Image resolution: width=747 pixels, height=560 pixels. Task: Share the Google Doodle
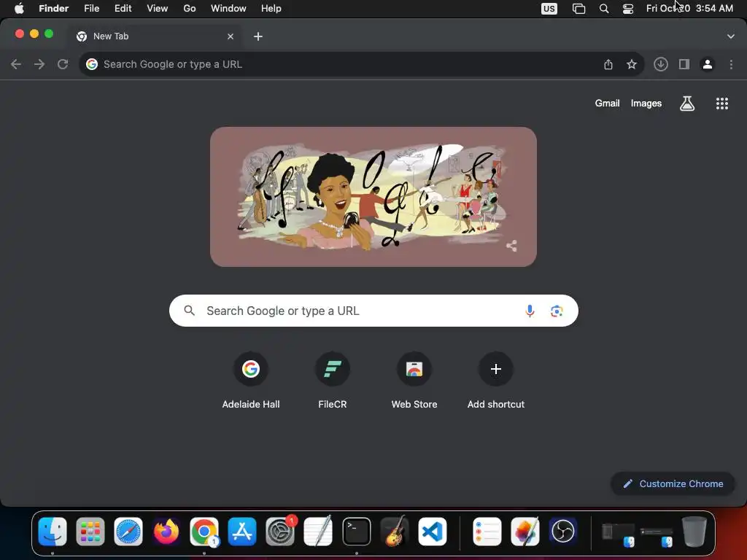coord(511,246)
